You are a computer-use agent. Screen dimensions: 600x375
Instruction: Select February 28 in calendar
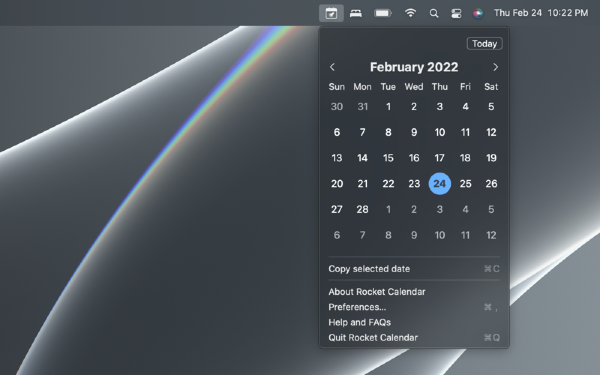coord(362,209)
